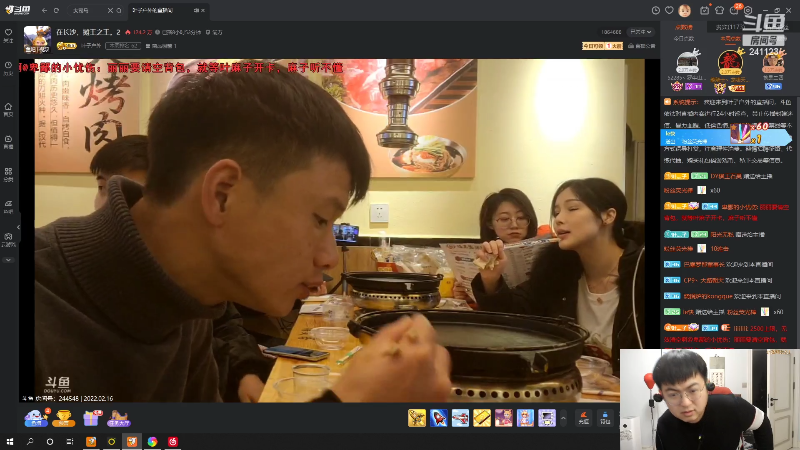Open the esports icon in left sidebar
The image size is (800, 450).
(x=8, y=207)
